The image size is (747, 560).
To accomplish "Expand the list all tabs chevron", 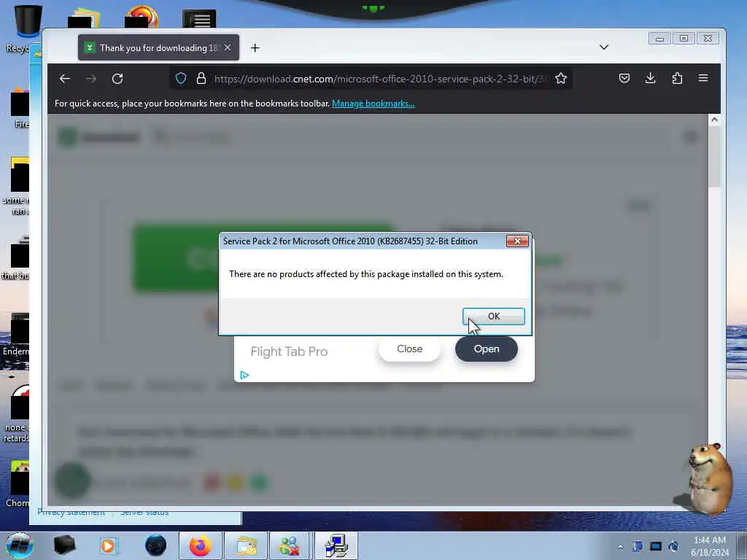I will (603, 47).
